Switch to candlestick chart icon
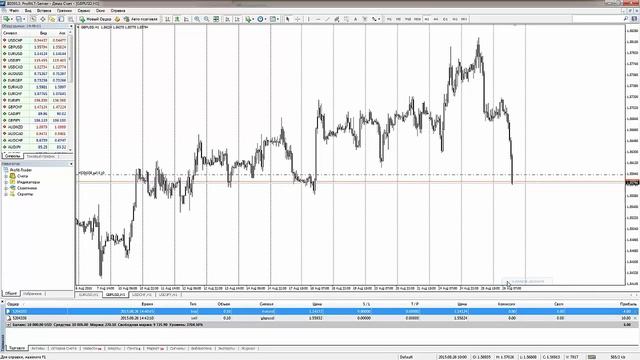 (177, 19)
